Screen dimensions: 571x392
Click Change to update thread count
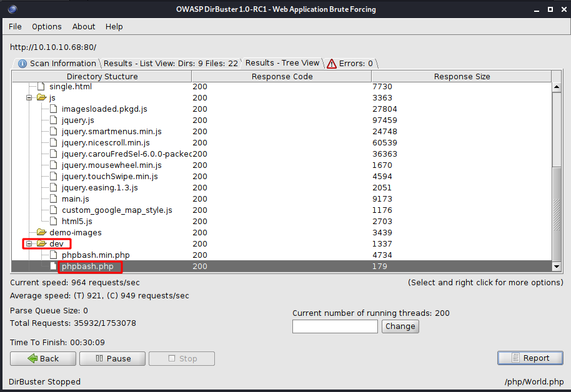click(400, 326)
